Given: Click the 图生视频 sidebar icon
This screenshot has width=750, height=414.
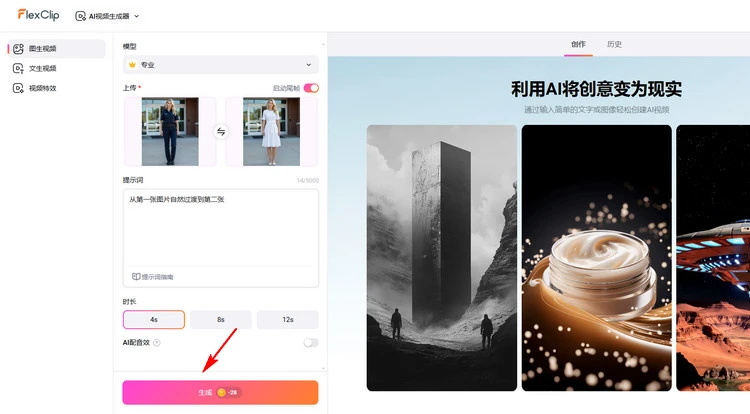Looking at the screenshot, I should (18, 49).
